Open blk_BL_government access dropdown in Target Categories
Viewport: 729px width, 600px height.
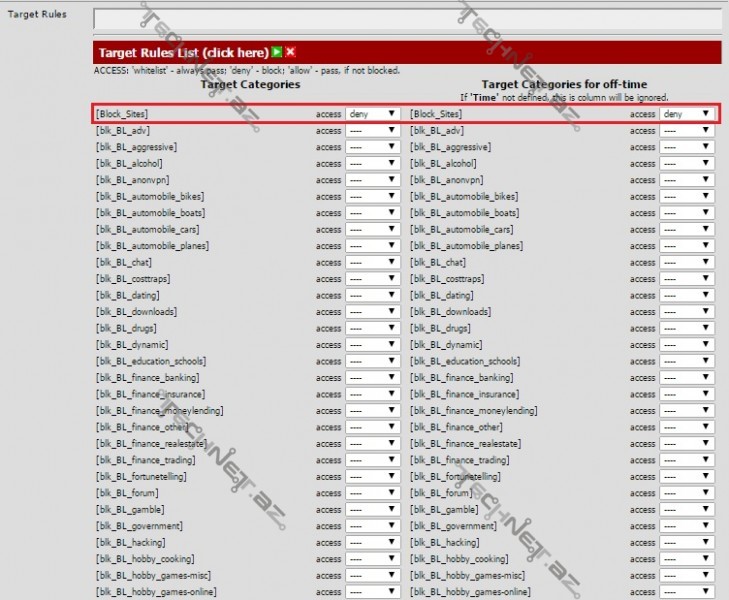coord(373,526)
